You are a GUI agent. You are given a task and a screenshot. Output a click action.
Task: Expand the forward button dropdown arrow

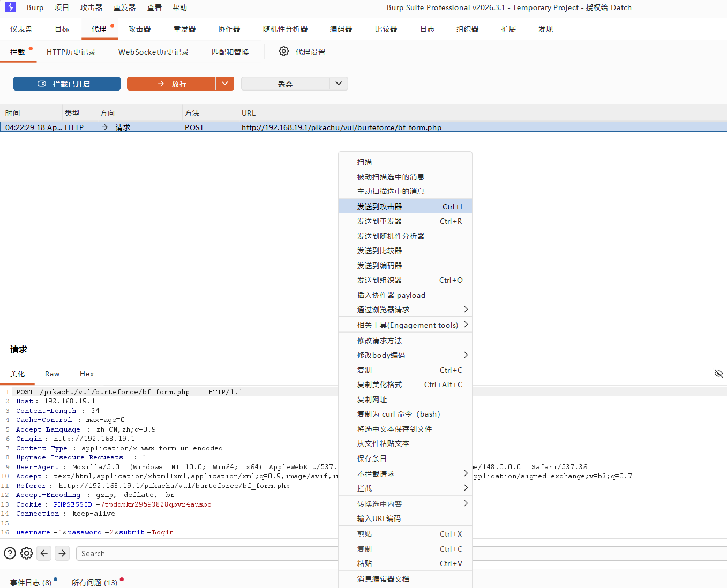pyautogui.click(x=225, y=84)
